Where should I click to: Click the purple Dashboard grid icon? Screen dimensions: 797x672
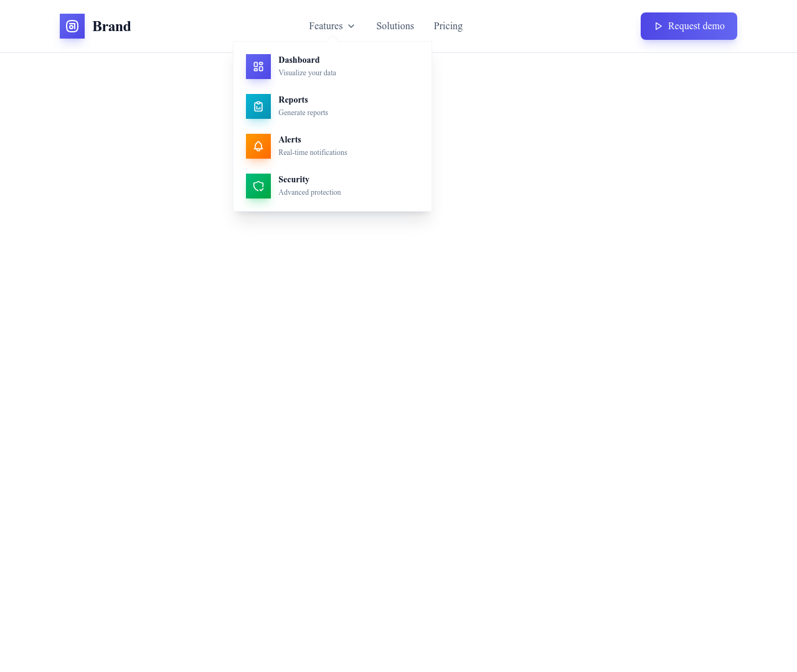[258, 67]
